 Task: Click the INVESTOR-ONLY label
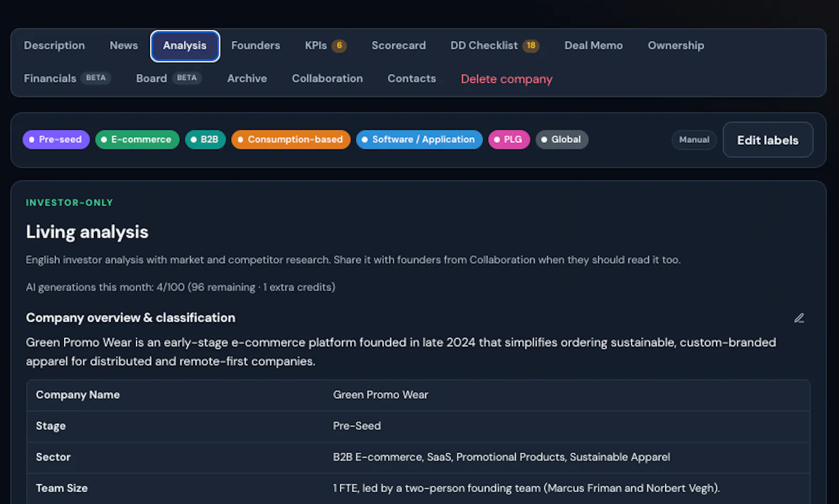click(x=69, y=203)
